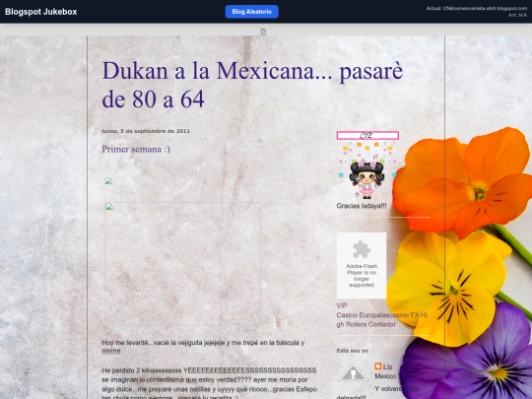Viewport: 532px width, 399px height.
Task: Open the VIP Casino Europalaecasino link
Action: (382, 315)
